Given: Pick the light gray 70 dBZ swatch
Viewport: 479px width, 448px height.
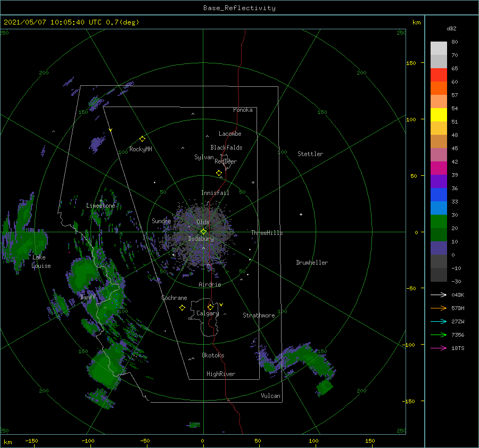Looking at the screenshot, I should (439, 48).
